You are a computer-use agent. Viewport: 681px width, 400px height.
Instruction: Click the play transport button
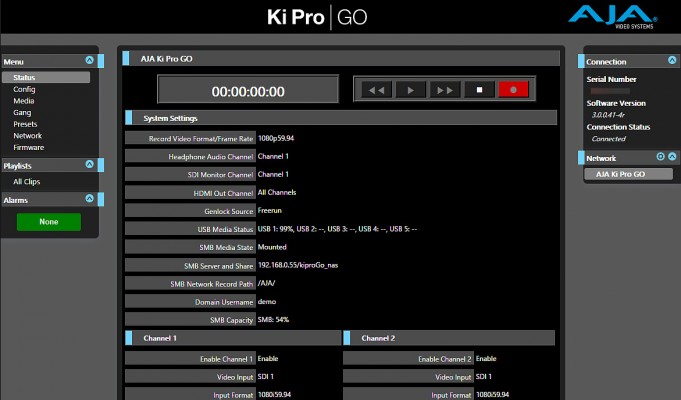click(410, 90)
